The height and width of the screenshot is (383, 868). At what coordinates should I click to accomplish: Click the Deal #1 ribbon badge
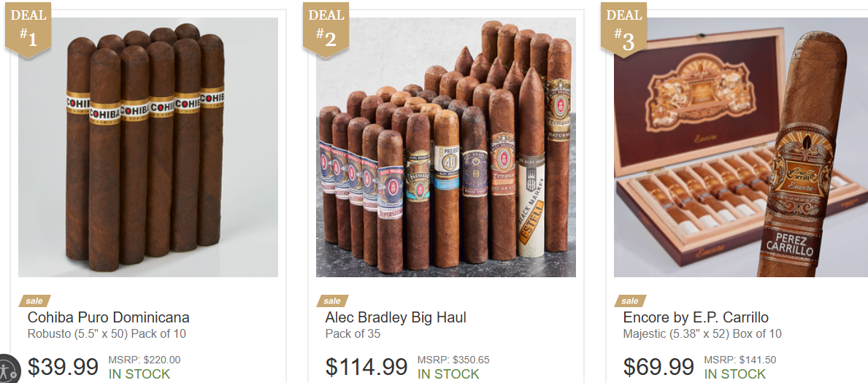[x=28, y=29]
